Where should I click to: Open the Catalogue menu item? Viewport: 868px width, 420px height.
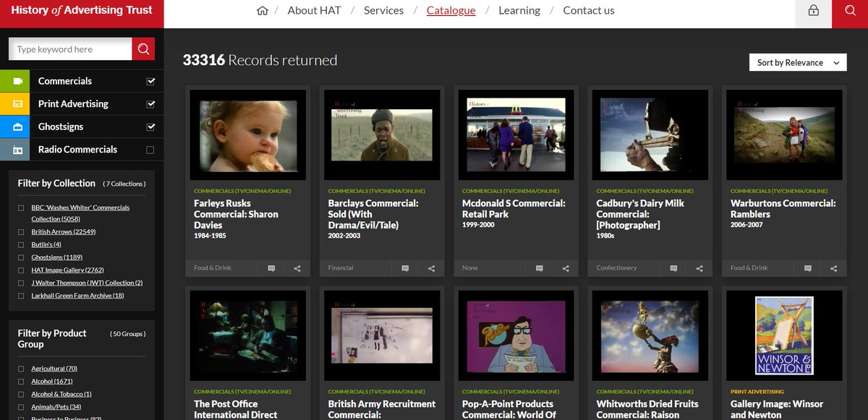click(x=451, y=10)
